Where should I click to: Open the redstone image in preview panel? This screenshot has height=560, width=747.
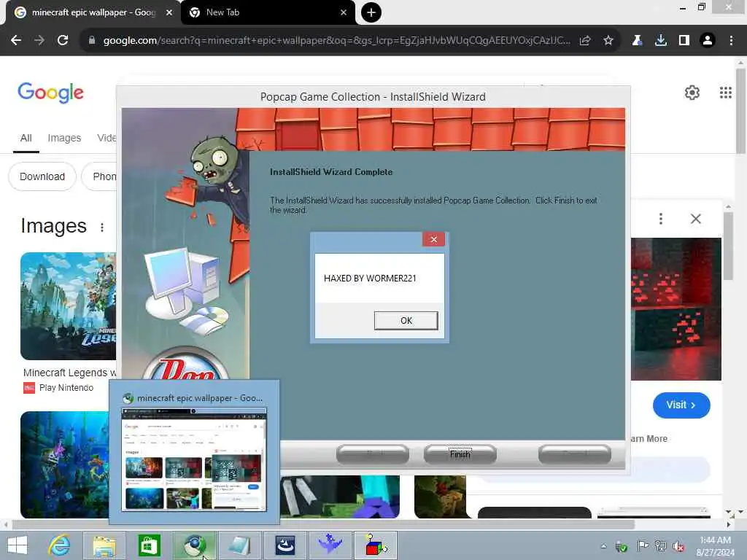pyautogui.click(x=676, y=309)
